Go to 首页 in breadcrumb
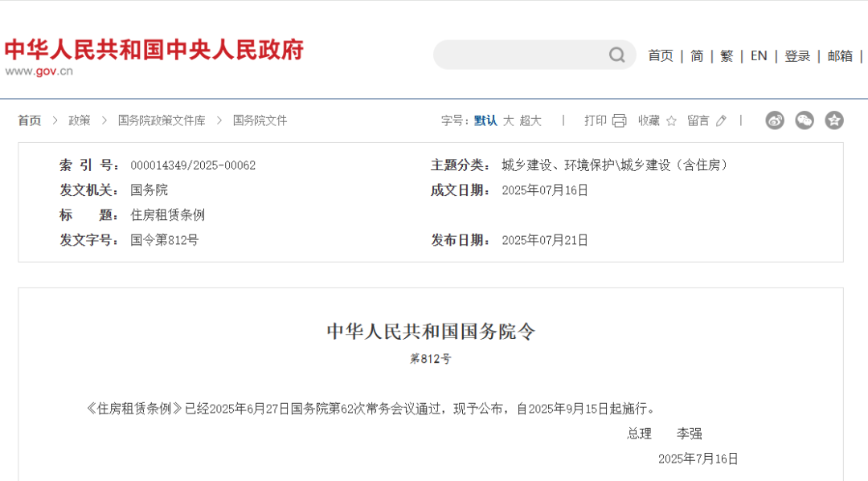 click(x=30, y=120)
